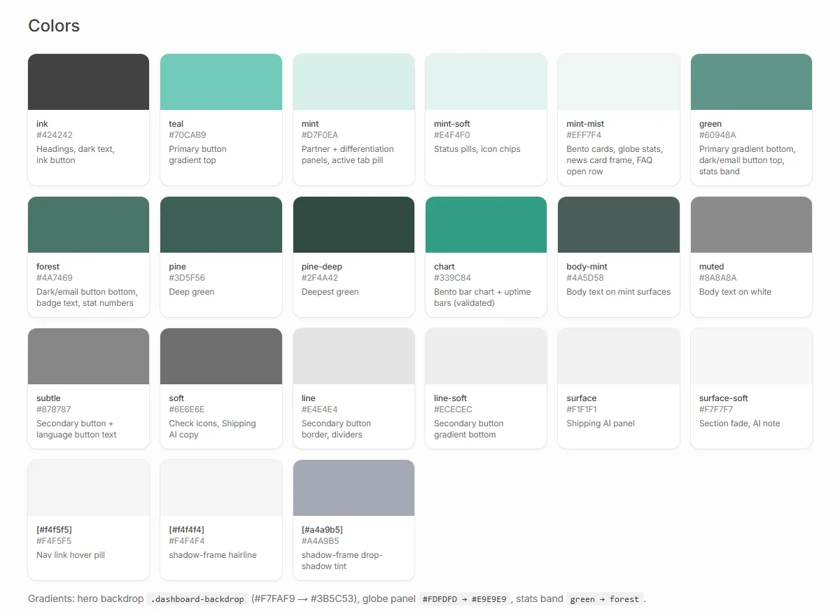Select hex code #3D5F56

point(187,278)
